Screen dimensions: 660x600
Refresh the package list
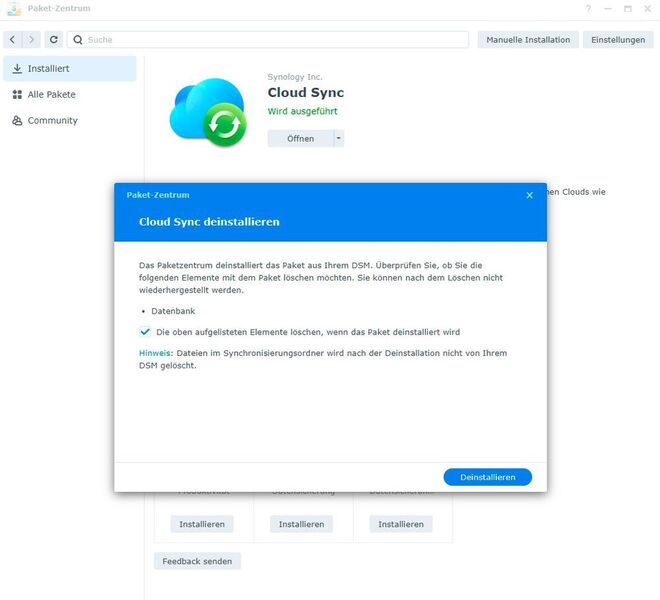[x=53, y=40]
